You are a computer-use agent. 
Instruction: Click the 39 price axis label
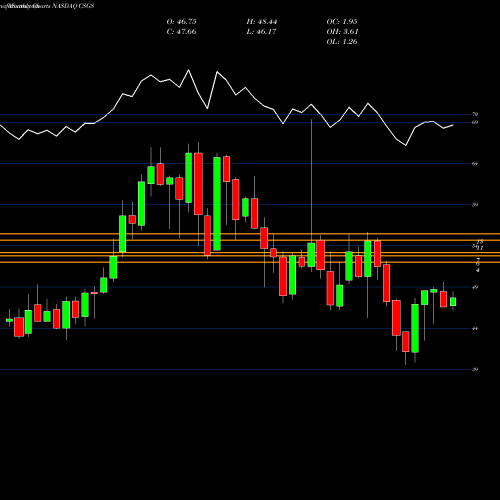click(475, 369)
